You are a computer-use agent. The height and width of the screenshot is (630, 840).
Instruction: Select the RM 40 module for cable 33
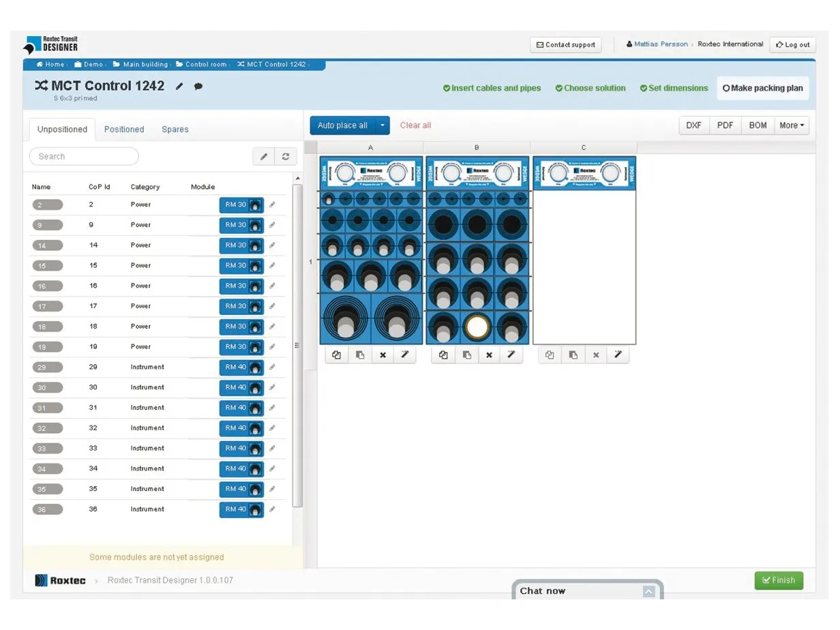pyautogui.click(x=241, y=448)
